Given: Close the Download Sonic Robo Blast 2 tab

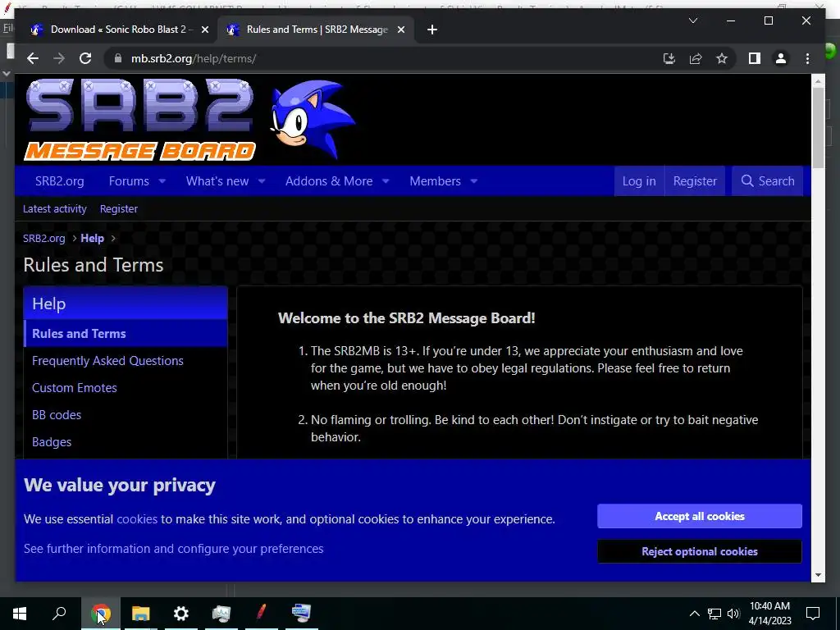Looking at the screenshot, I should (x=204, y=30).
